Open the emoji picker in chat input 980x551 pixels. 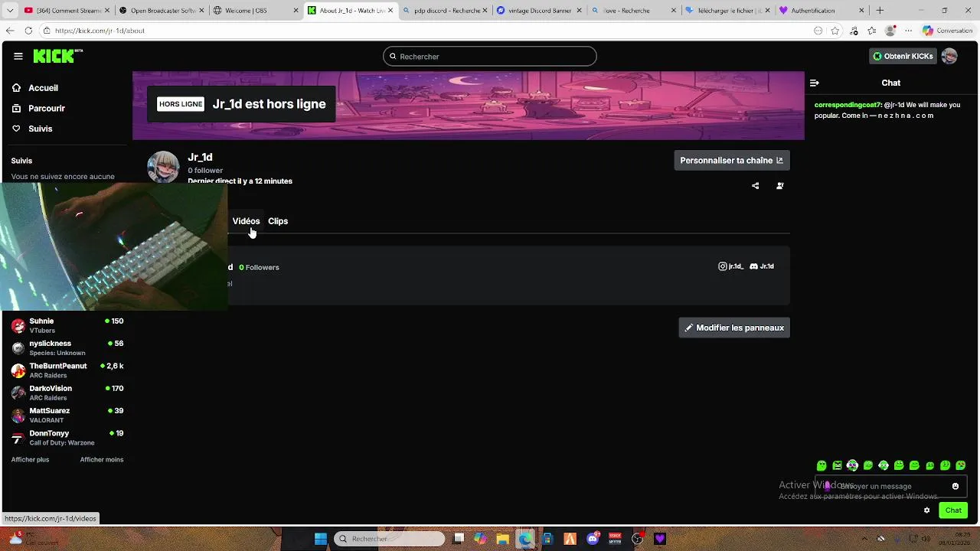[955, 486]
